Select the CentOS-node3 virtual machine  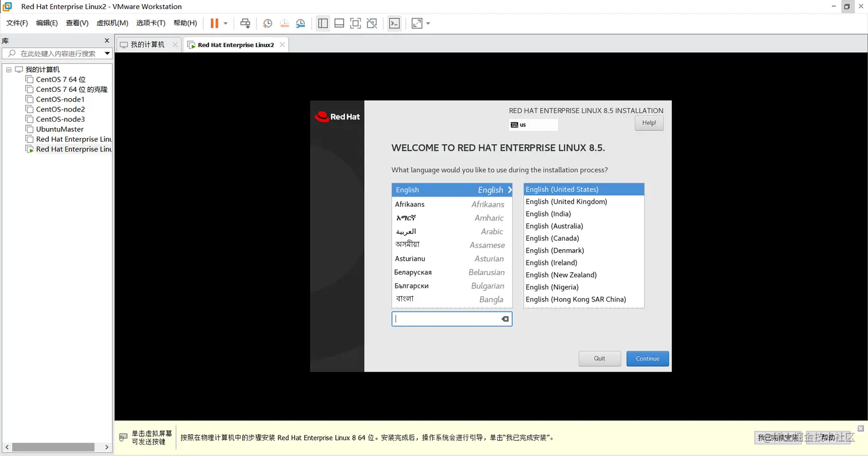click(x=60, y=119)
